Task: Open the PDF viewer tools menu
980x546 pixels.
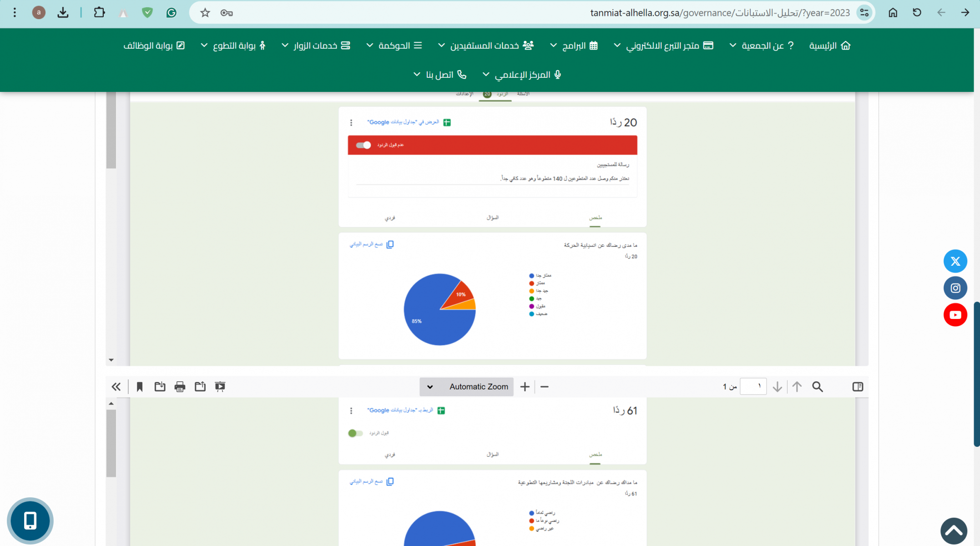Action: (x=116, y=387)
